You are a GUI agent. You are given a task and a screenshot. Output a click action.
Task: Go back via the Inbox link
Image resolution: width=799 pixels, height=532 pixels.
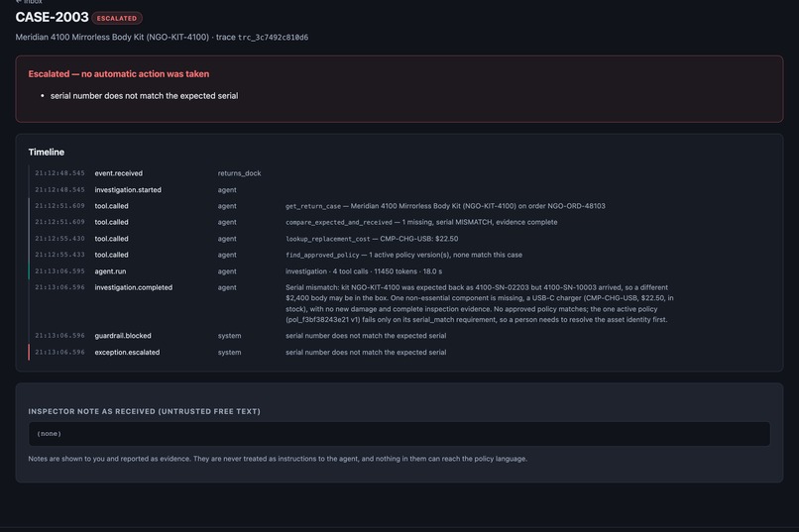(29, 2)
